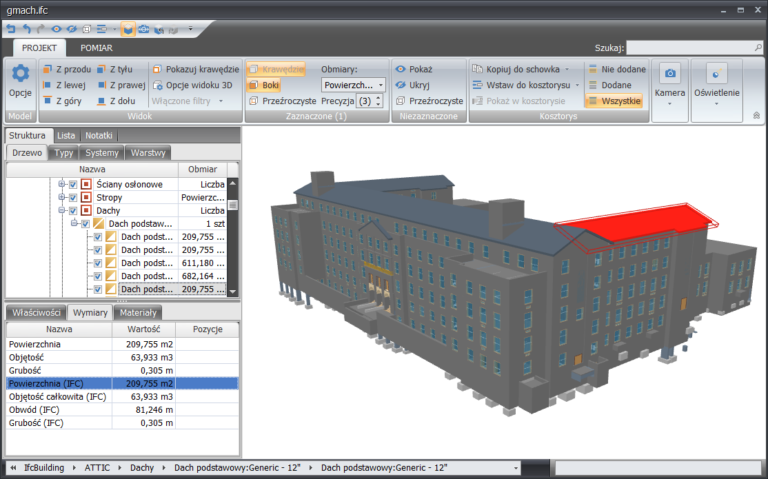Viewport: 768px width, 479px height.
Task: Switch to the Materiały tab
Action: 138,312
